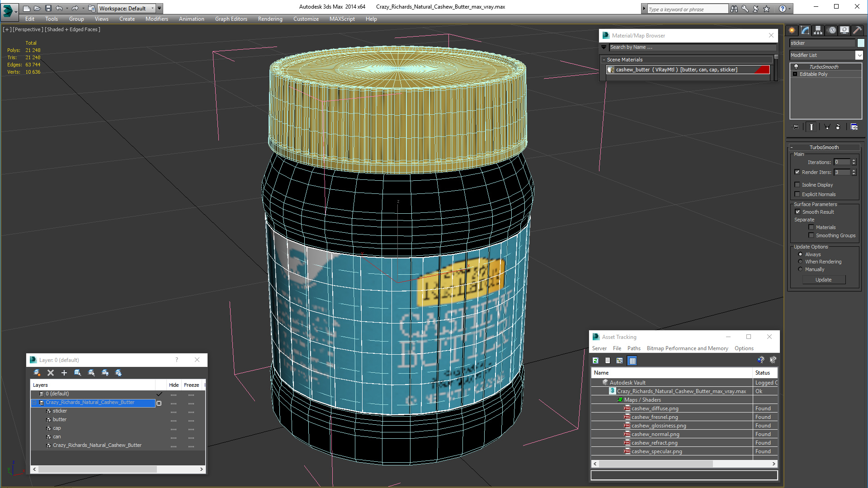Click the New Scene icon in quick access toolbar
The height and width of the screenshot is (488, 868).
(27, 8)
